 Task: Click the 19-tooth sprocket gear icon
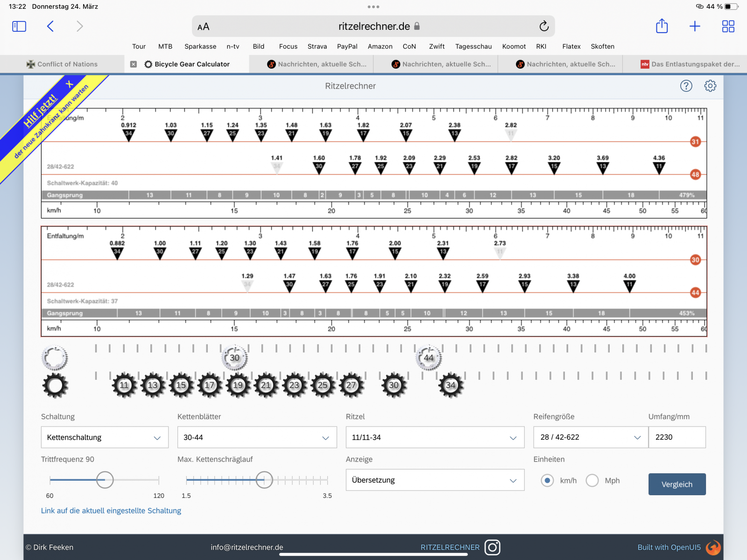pyautogui.click(x=238, y=385)
